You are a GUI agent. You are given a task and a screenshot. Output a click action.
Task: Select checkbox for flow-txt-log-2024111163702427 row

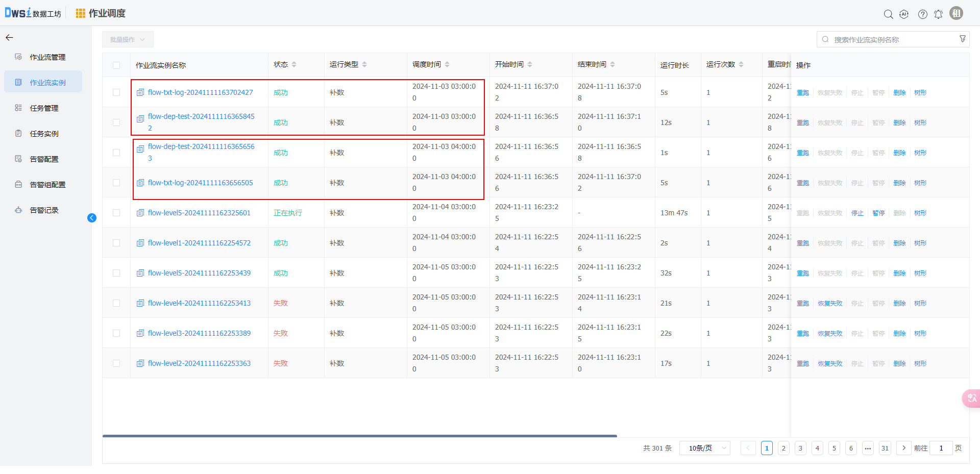(116, 92)
